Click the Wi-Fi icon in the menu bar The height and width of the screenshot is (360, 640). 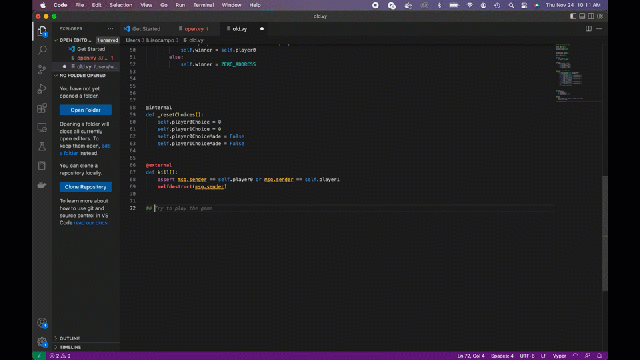tap(470, 5)
